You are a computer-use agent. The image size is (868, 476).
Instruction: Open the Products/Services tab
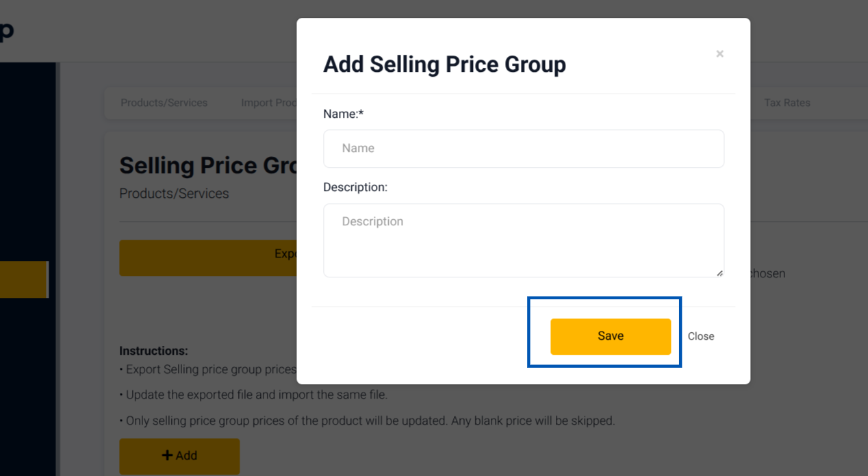pos(164,103)
